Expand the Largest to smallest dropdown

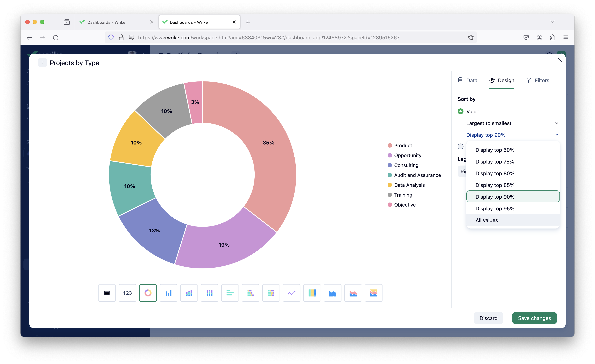[512, 123]
